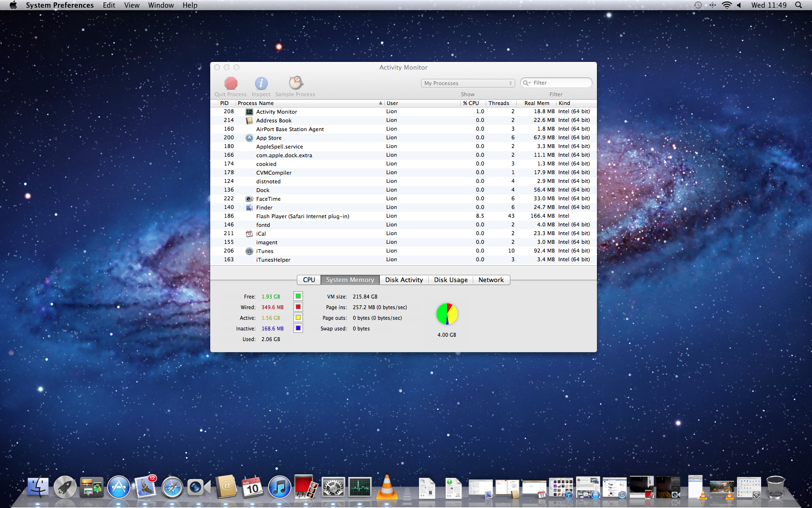Select the Network tab
812x508 pixels.
click(491, 280)
